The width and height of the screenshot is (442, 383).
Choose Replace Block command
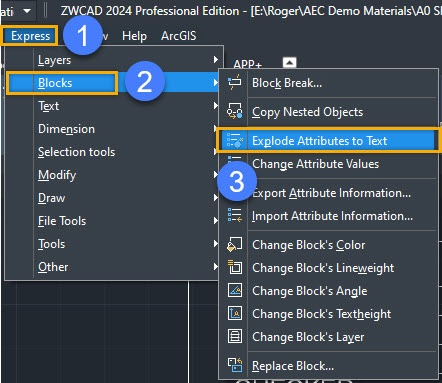pyautogui.click(x=328, y=366)
